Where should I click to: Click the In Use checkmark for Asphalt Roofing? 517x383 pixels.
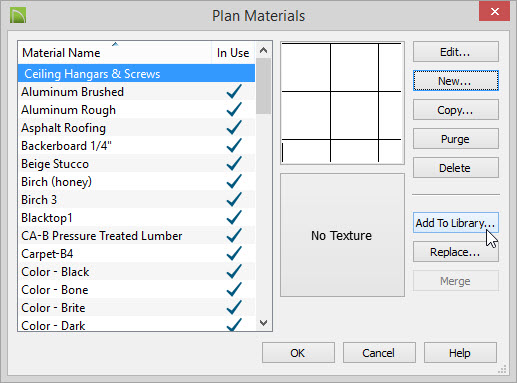coord(234,128)
